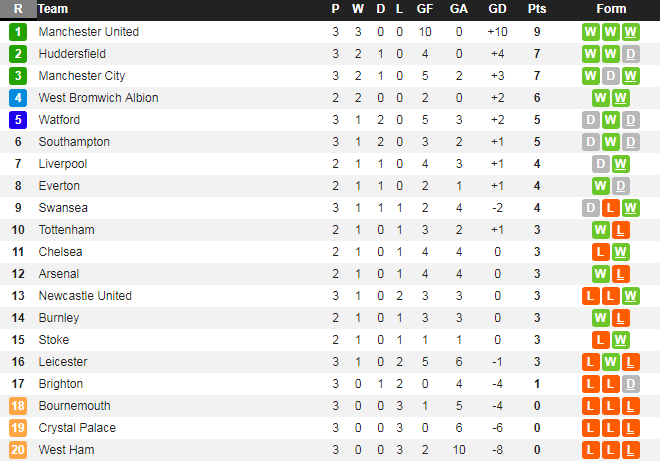Click the blue rank 4 badge
The height and width of the screenshot is (461, 660).
(x=18, y=98)
